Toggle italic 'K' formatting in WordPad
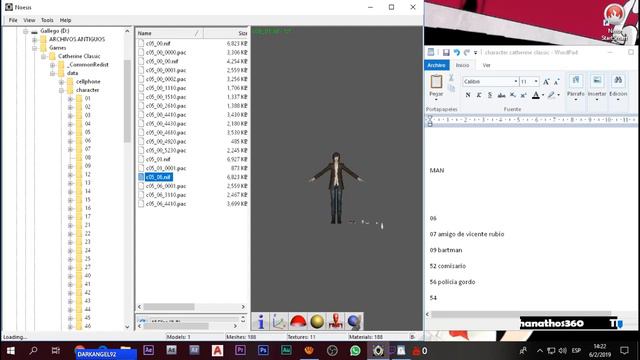640x360 pixels. (479, 95)
